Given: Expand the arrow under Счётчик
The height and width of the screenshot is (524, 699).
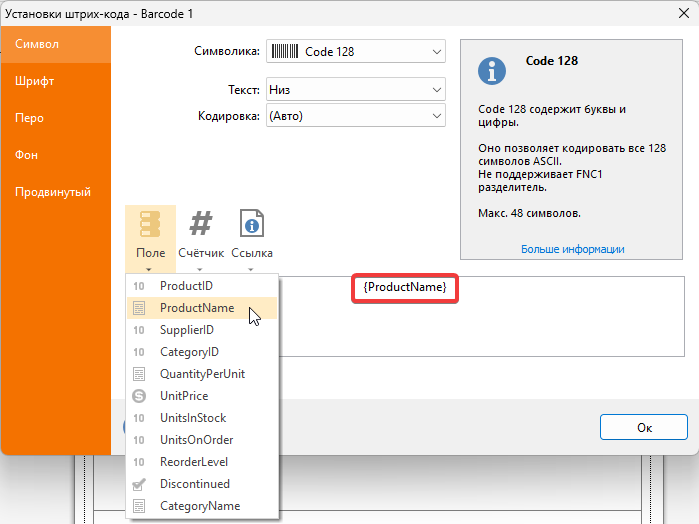Looking at the screenshot, I should click(201, 269).
